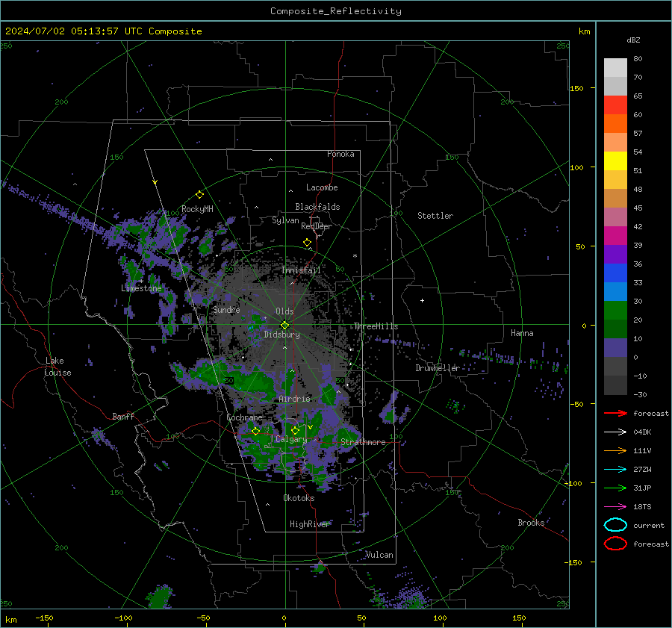Click the purple 39-36 dBZ swatch
Viewport: 672px width, 628px height.
(615, 254)
